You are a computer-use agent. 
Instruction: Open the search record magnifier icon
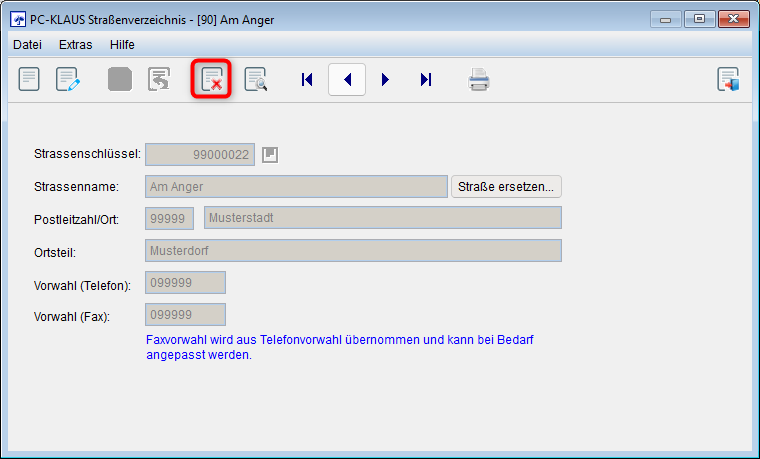pyautogui.click(x=256, y=80)
